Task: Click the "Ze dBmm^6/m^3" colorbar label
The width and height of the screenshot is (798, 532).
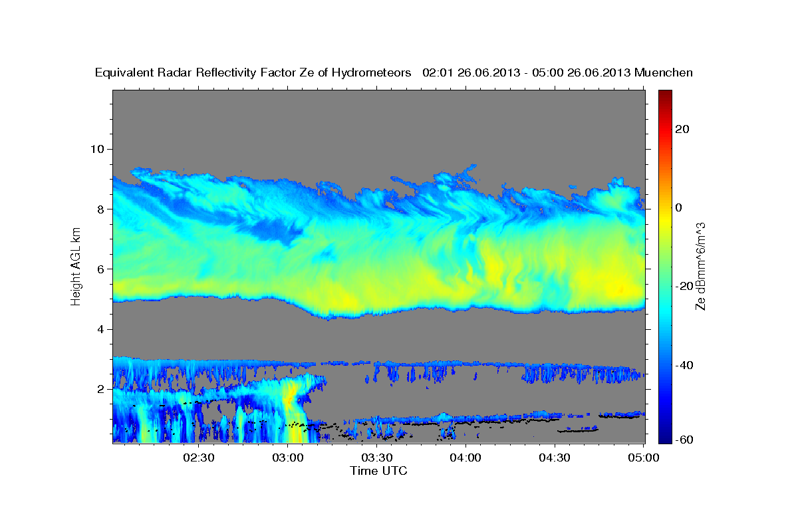Action: click(700, 267)
